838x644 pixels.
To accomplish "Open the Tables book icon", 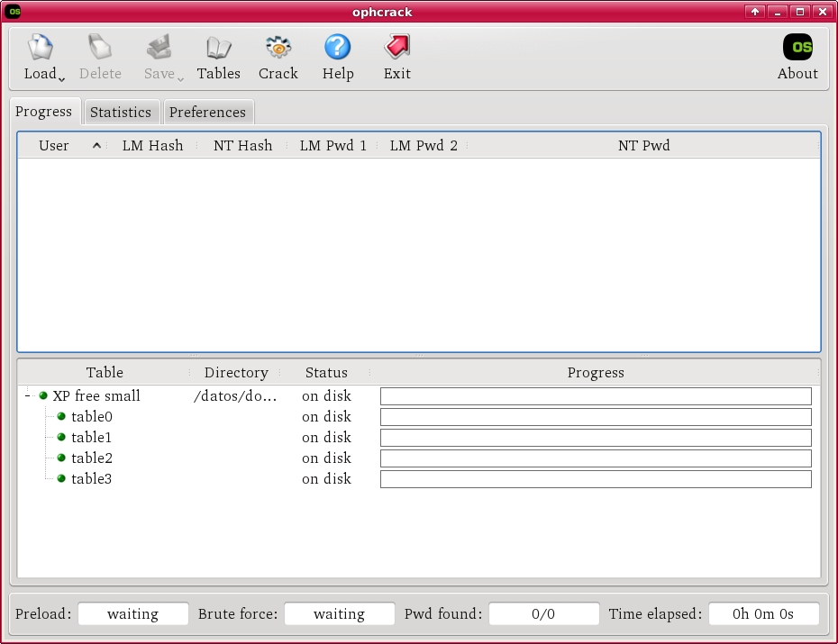I will tap(219, 48).
